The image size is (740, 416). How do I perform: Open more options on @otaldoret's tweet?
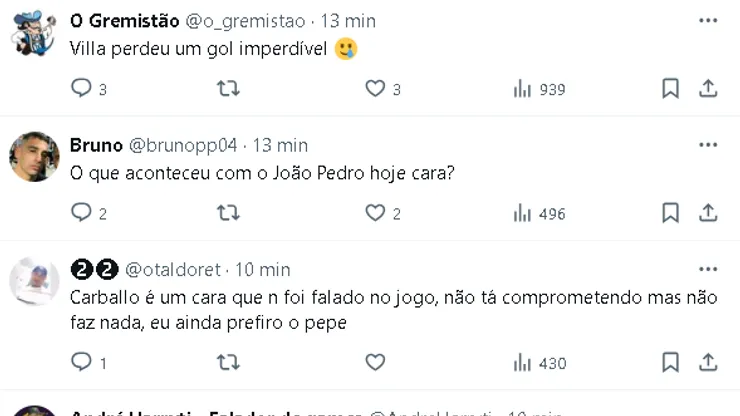(708, 269)
